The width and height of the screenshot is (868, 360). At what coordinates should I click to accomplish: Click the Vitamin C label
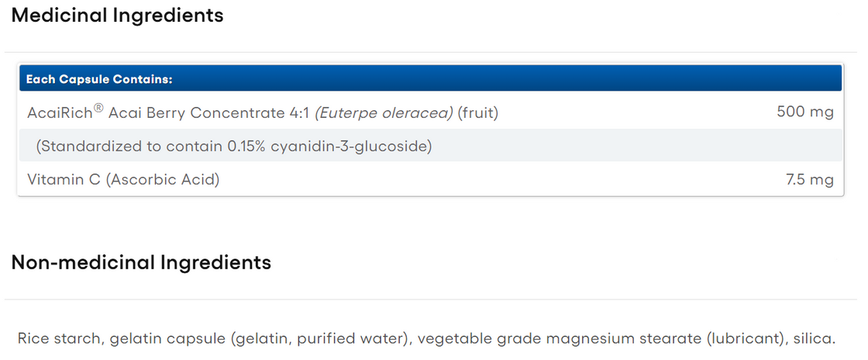[x=64, y=180]
